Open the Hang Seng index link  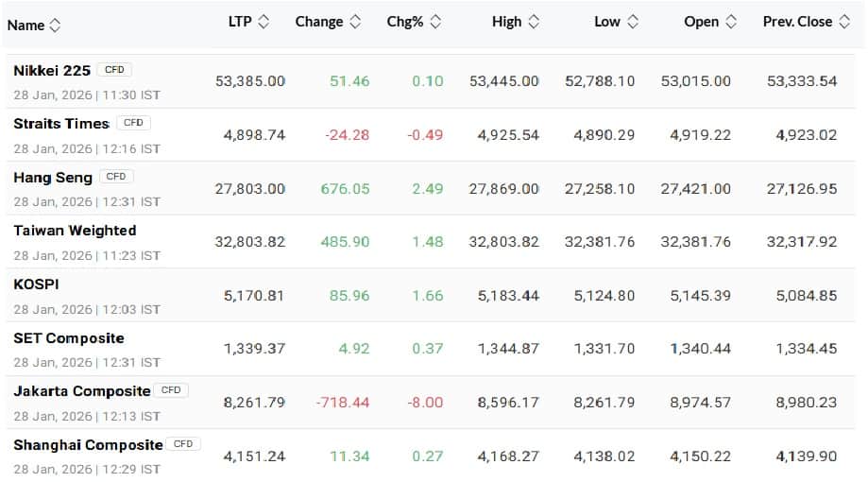tap(53, 178)
